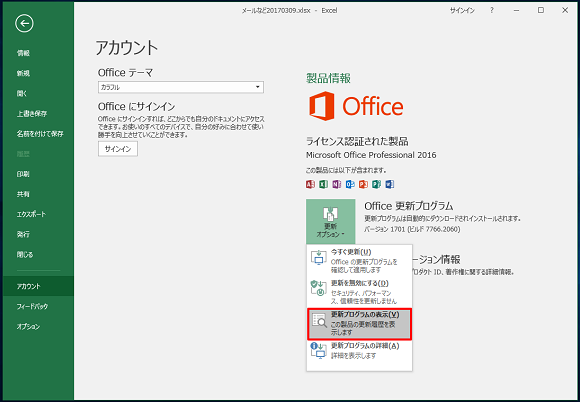Open the 情報 (Info) page
This screenshot has width=580, height=402.
[x=23, y=53]
